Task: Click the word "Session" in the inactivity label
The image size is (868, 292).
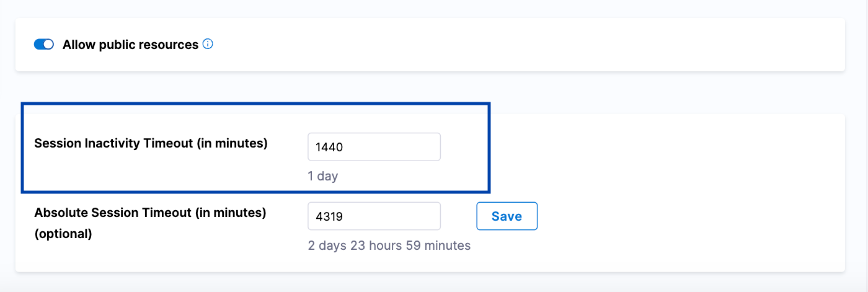Action: 57,144
